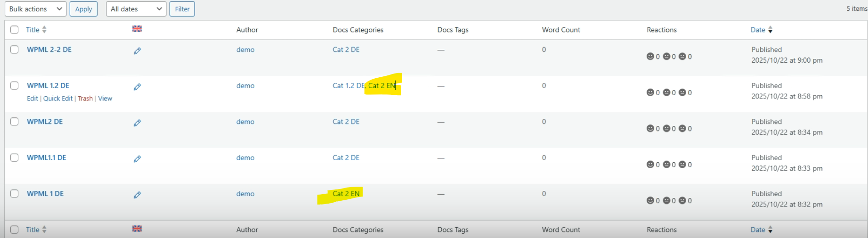Sort by Date using header arrow icon
The width and height of the screenshot is (868, 238).
click(x=770, y=30)
